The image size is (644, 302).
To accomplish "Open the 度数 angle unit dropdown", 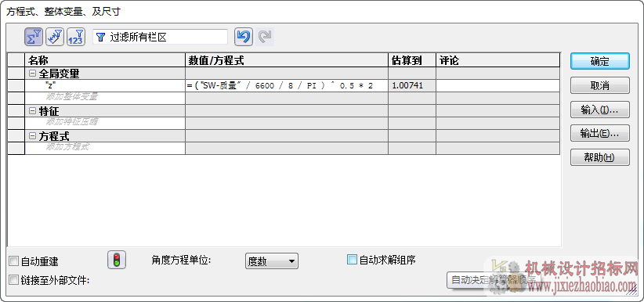I will coord(272,261).
